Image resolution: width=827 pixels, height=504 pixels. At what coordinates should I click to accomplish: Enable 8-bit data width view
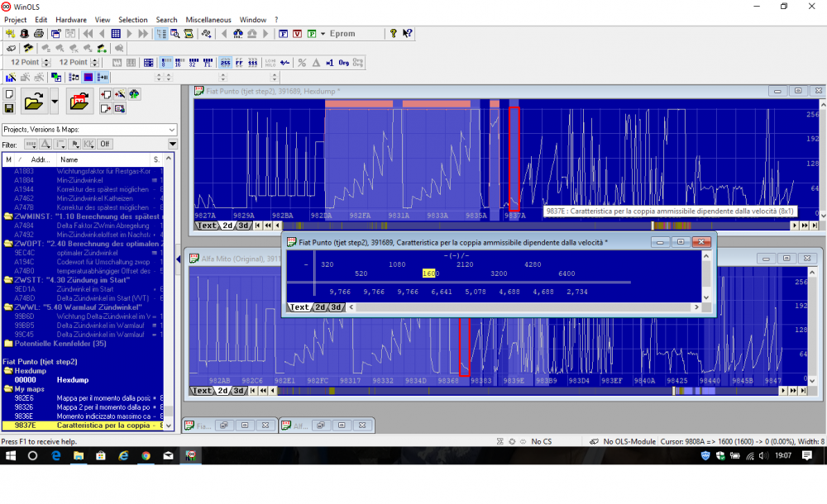click(x=166, y=63)
